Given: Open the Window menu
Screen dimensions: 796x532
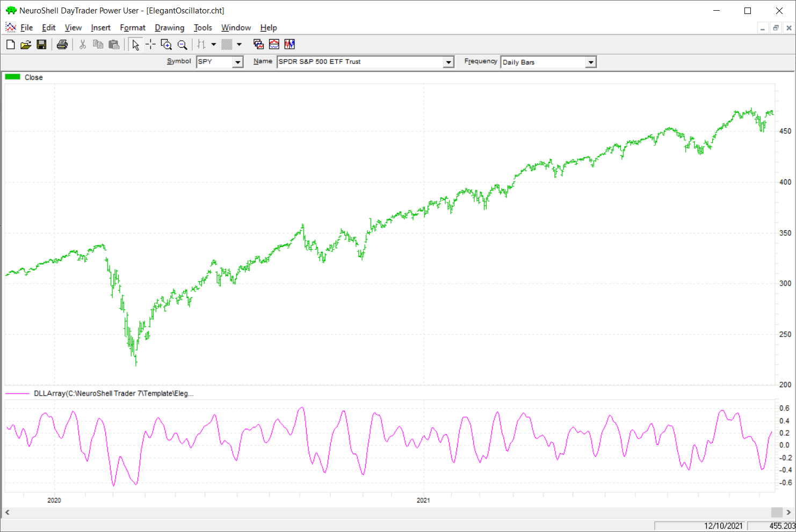Looking at the screenshot, I should [x=236, y=28].
